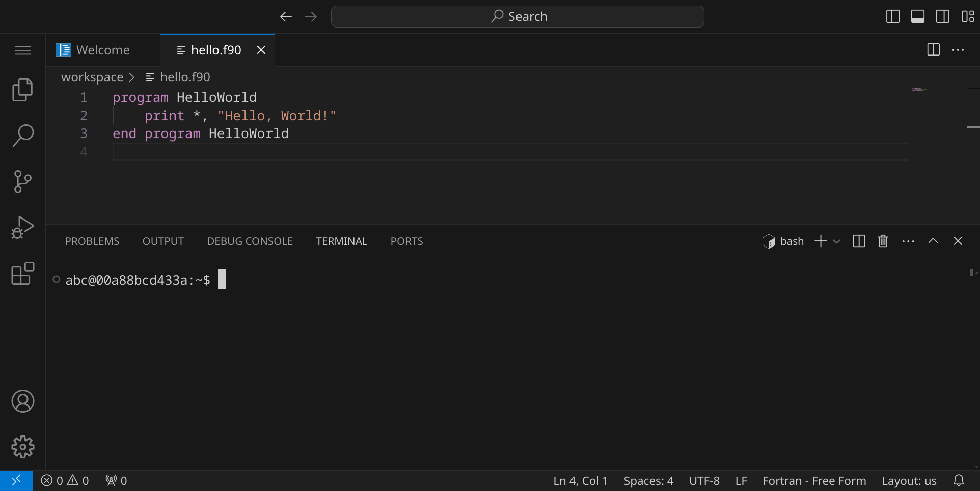Screen dimensions: 980x491
Task: Open the Fortran - Free Form language selector
Action: (x=814, y=481)
